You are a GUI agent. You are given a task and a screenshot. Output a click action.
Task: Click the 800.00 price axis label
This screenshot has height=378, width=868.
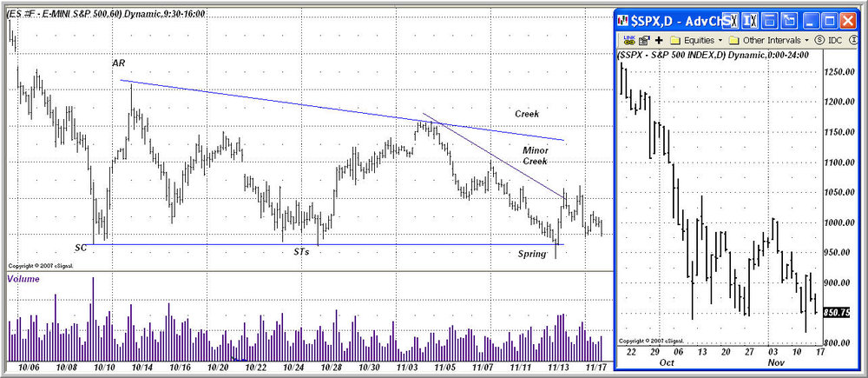click(838, 342)
